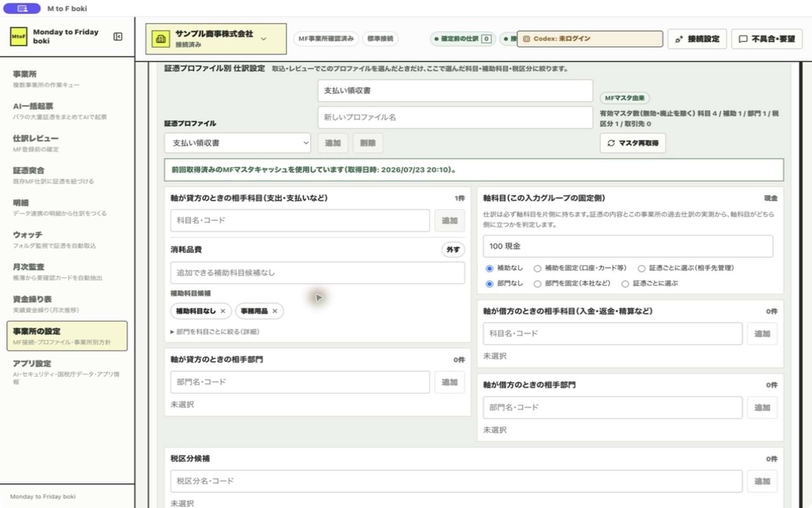Screen dimensions: 812x508
Task: Click the profile 追加 button
Action: pyautogui.click(x=333, y=143)
